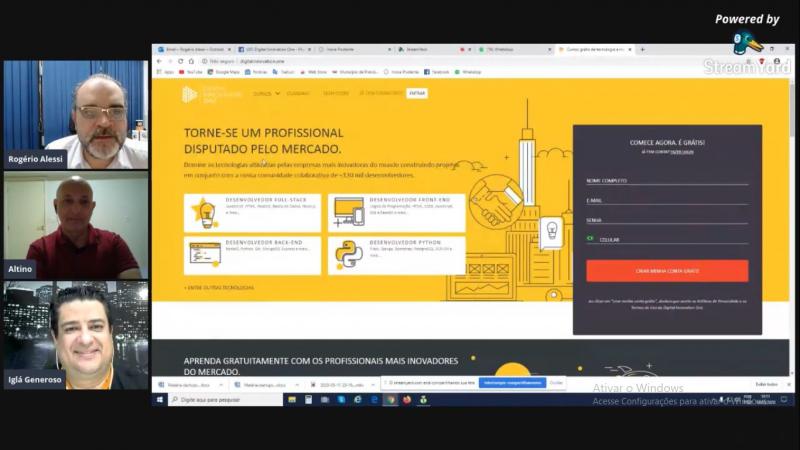The width and height of the screenshot is (800, 450).
Task: Open the WhatsApp bookmark in the bookmarks bar
Action: point(468,72)
